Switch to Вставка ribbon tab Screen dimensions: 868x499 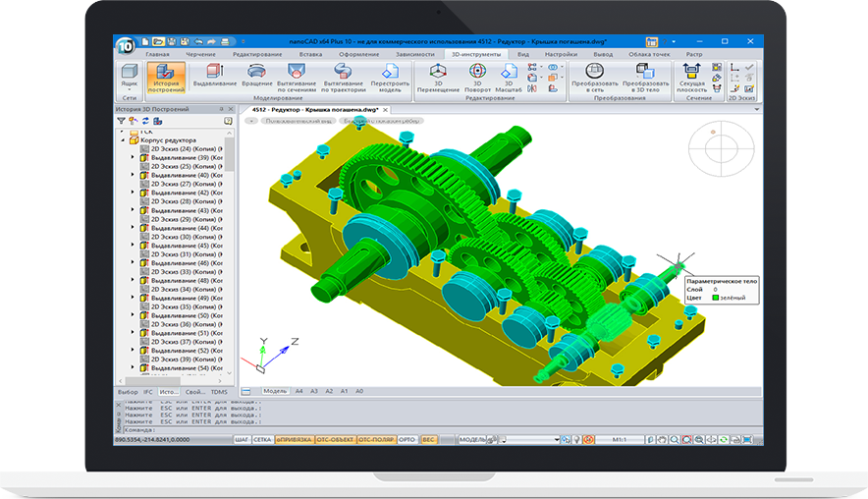pos(310,54)
